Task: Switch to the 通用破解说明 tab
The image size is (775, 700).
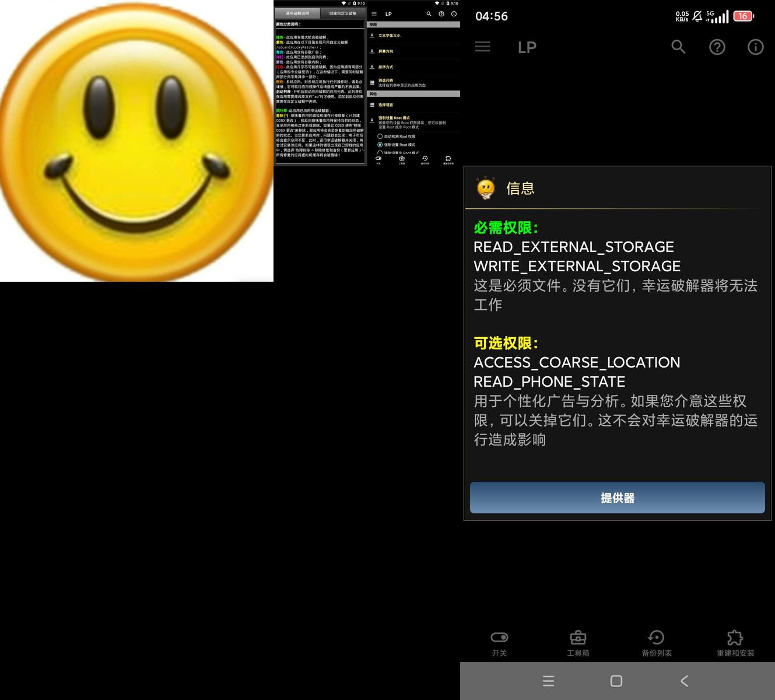Action: tap(297, 13)
